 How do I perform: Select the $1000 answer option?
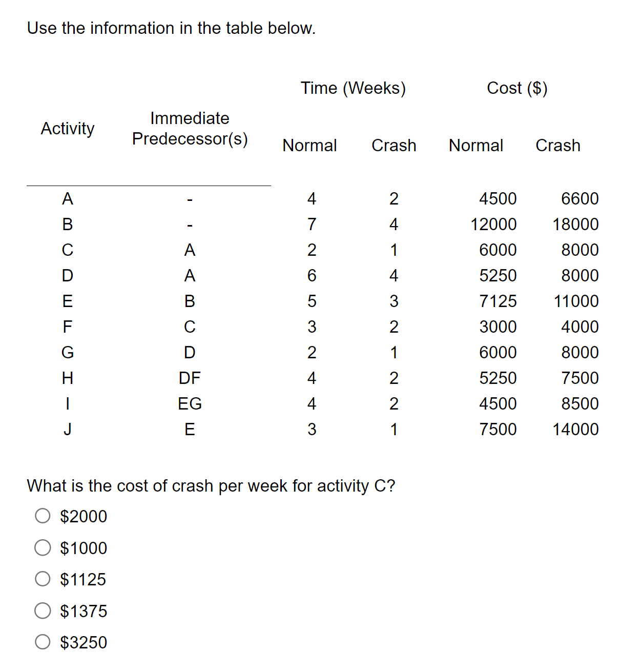[x=43, y=547]
